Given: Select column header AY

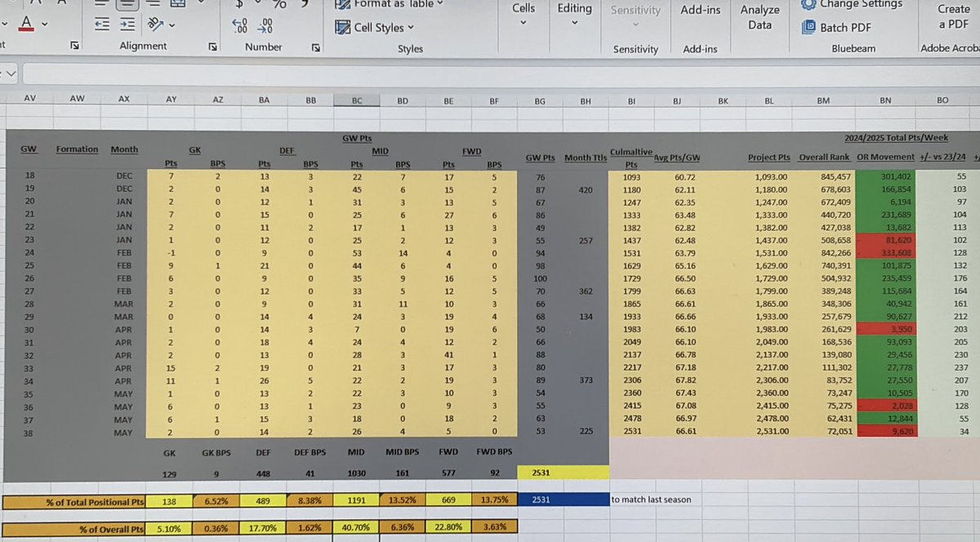Looking at the screenshot, I should click(171, 100).
